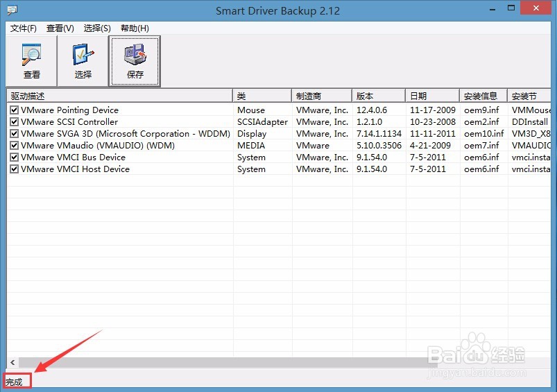Close the Smart Driver Backup window

536,8
